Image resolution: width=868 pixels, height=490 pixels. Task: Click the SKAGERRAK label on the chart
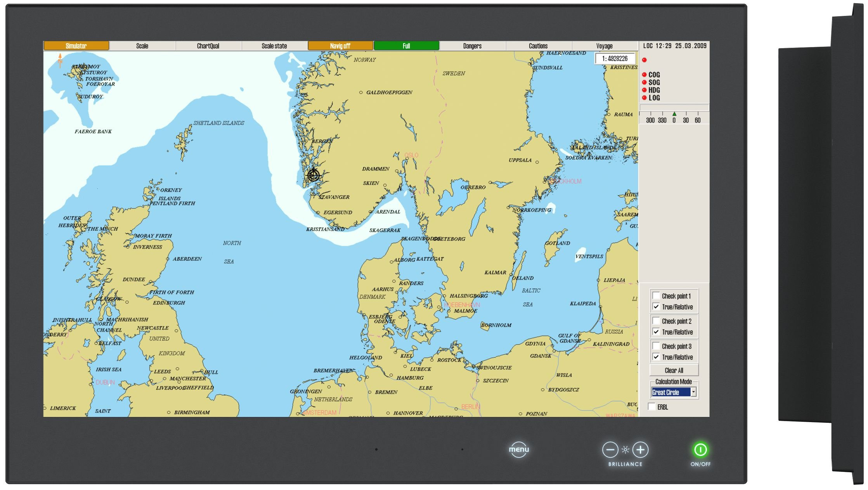385,230
